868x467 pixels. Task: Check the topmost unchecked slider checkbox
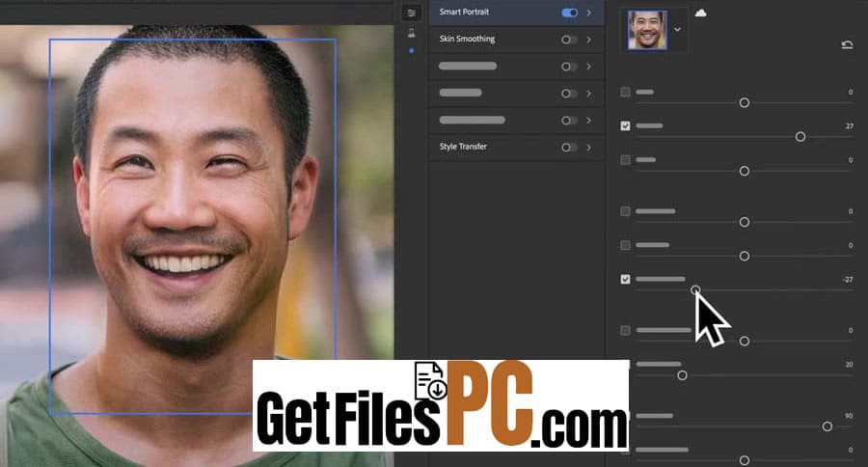click(626, 92)
